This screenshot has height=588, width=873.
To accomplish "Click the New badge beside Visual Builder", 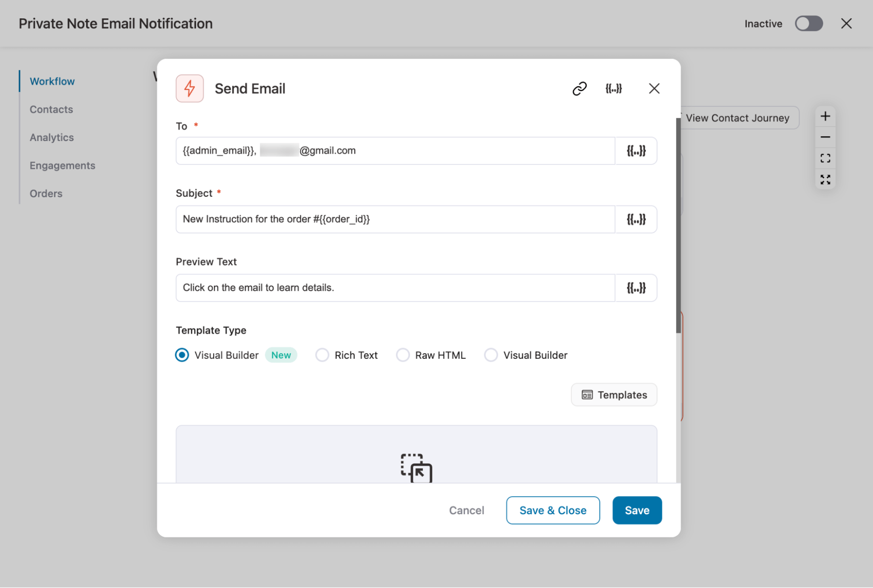I will 281,355.
